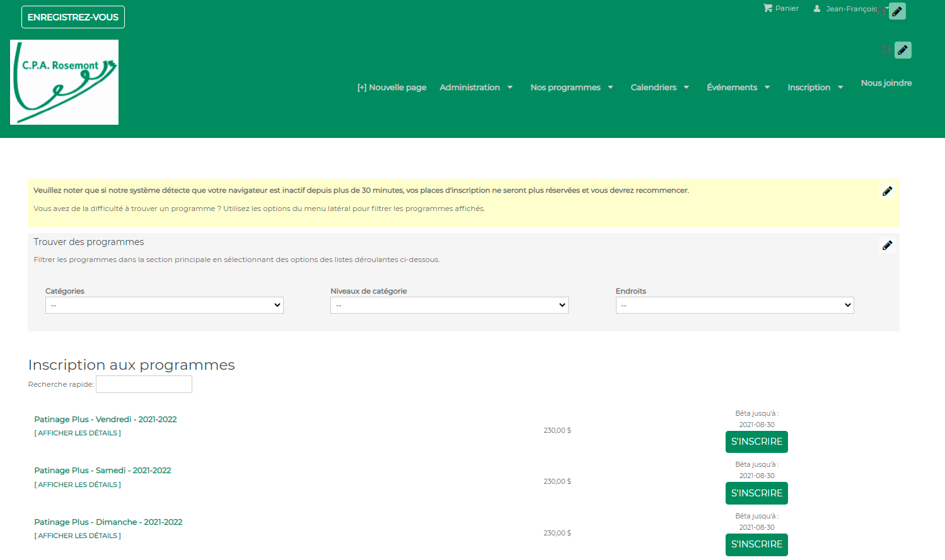Click the 230,00 $ price on the Vendredi row
This screenshot has width=945, height=560.
point(557,431)
